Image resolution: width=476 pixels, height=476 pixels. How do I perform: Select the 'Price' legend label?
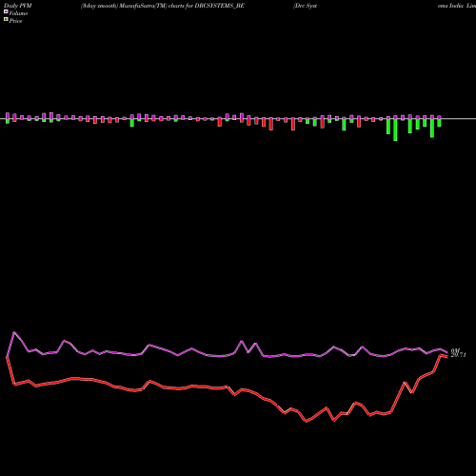pyautogui.click(x=15, y=21)
